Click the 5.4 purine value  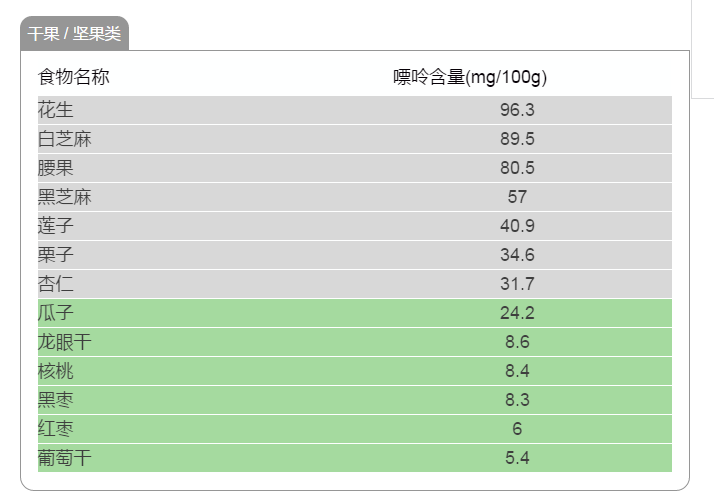coord(517,458)
